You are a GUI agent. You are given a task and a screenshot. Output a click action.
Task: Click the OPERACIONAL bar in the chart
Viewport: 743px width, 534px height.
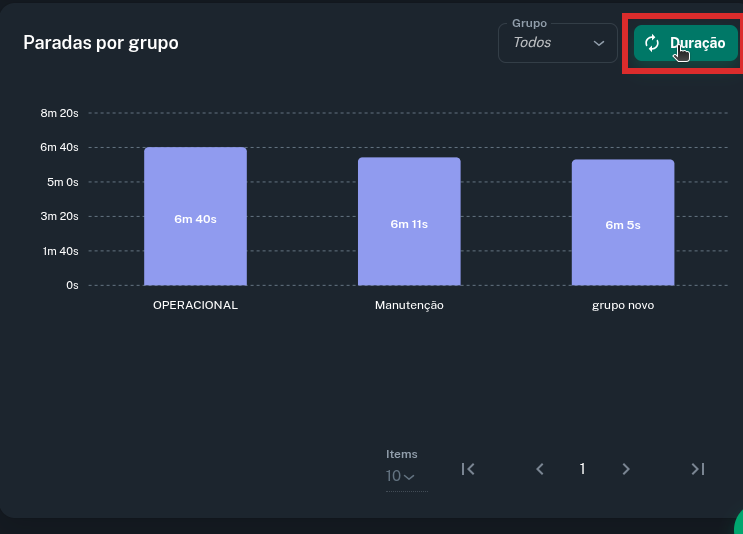[195, 217]
